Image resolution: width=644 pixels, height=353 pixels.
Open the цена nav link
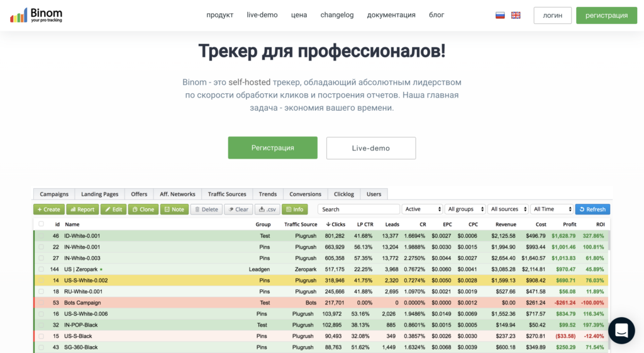pos(299,15)
